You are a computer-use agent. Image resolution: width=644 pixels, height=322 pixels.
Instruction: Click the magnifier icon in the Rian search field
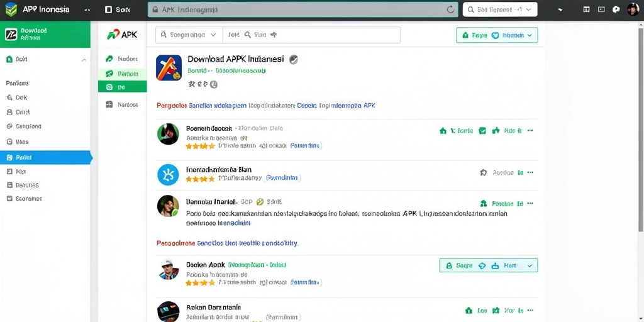(x=248, y=35)
